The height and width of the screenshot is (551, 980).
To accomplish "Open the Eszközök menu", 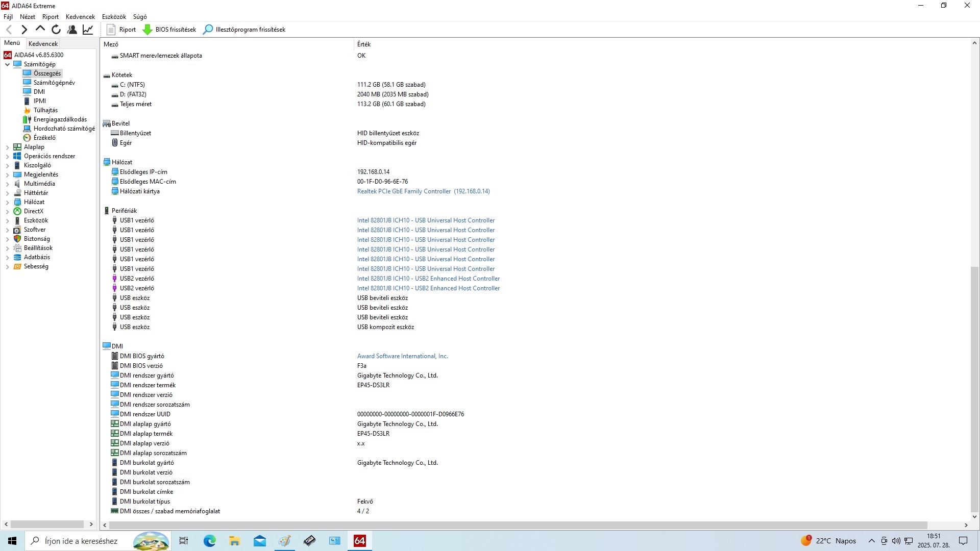I will click(x=114, y=17).
